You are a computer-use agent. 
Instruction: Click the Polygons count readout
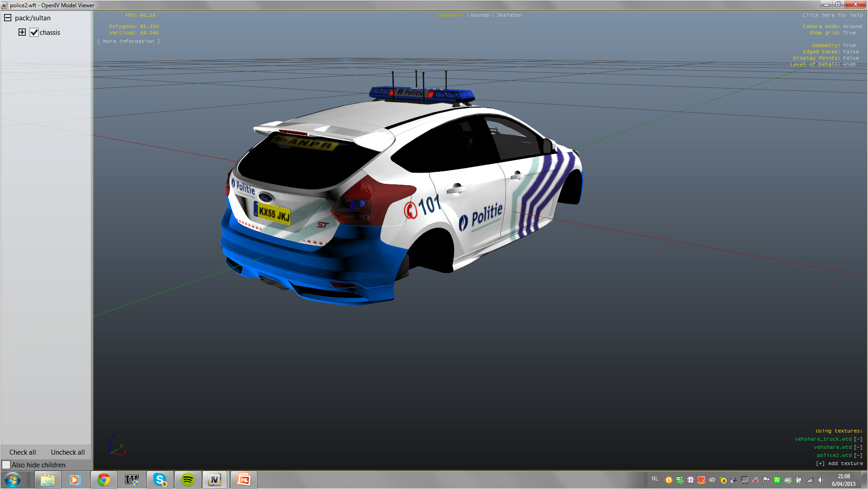[x=134, y=27]
